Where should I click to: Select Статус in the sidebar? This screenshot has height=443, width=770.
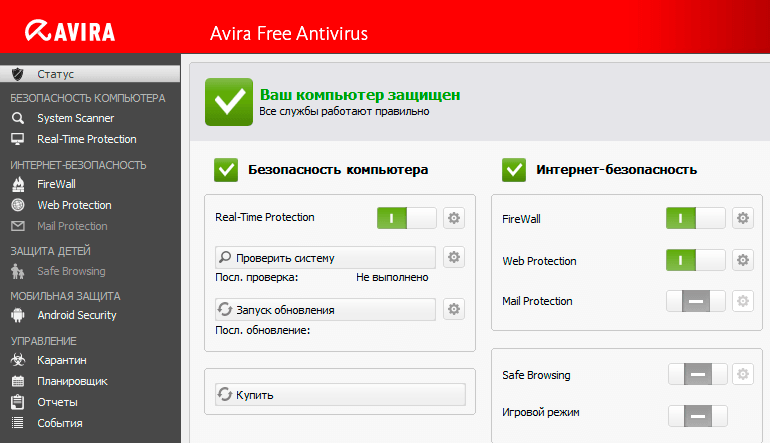(55, 74)
